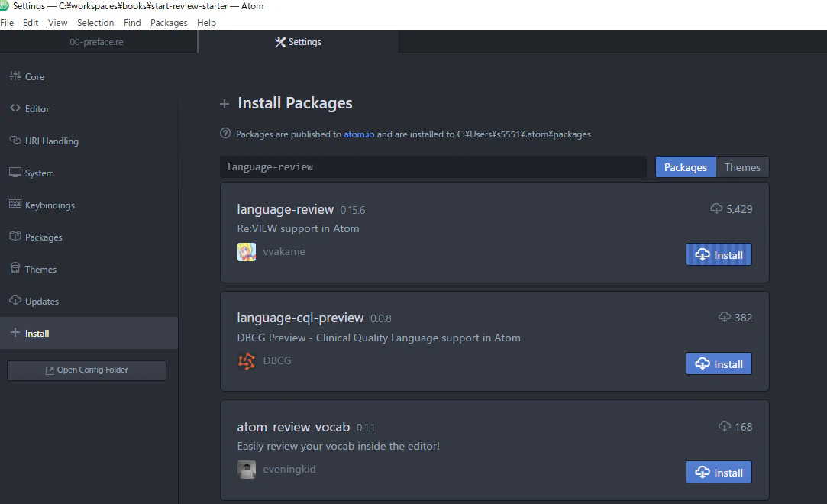Click the 'Re:VIEW support in Atom' description
827x504 pixels.
(x=298, y=229)
